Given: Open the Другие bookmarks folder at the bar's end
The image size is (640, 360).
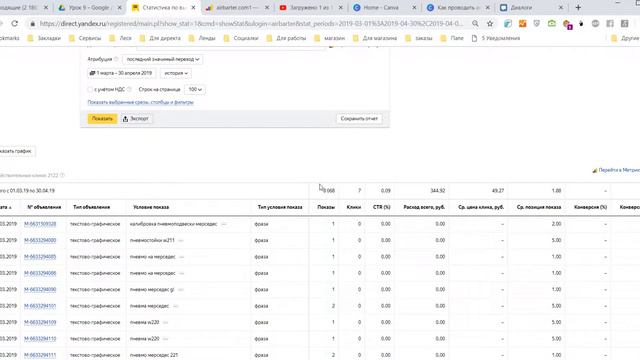Looking at the screenshot, I should (x=625, y=38).
